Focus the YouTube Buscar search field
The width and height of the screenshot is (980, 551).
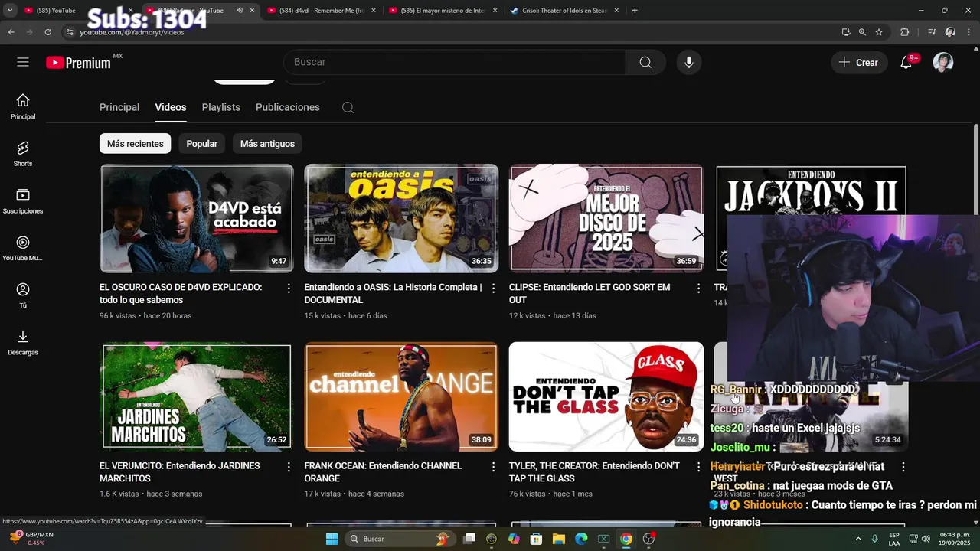(454, 62)
